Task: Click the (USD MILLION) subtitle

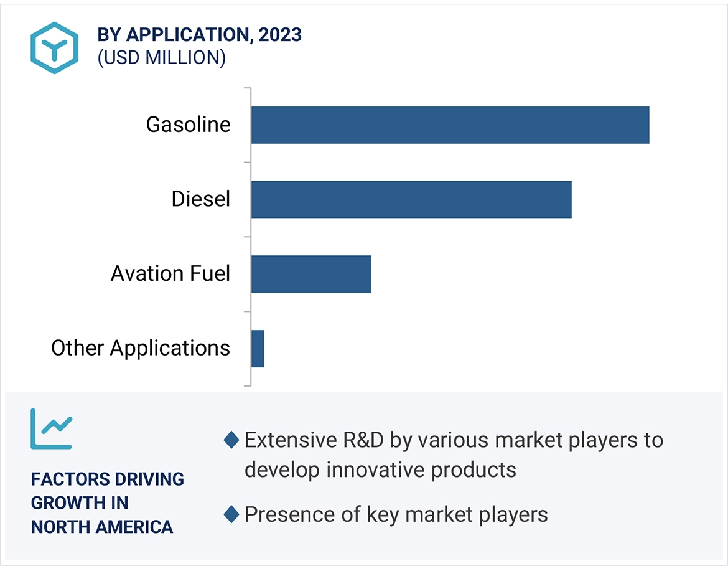Action: click(161, 57)
